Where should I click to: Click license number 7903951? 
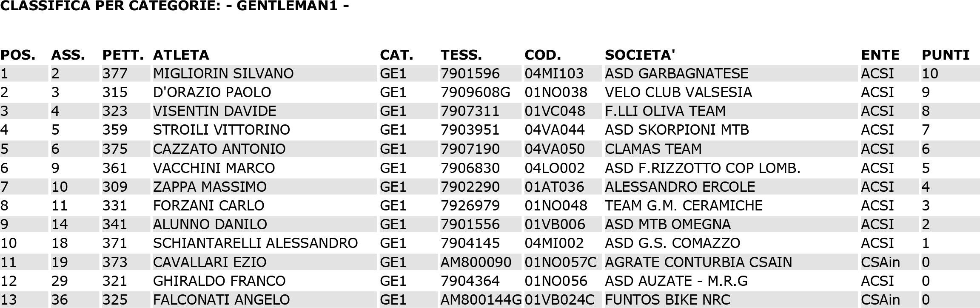point(470,130)
